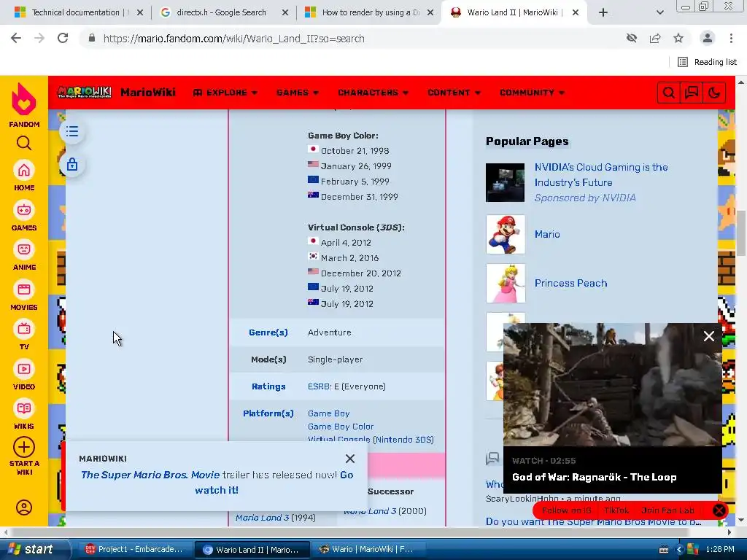Click Join Fan Lab in the red bar

click(x=667, y=510)
